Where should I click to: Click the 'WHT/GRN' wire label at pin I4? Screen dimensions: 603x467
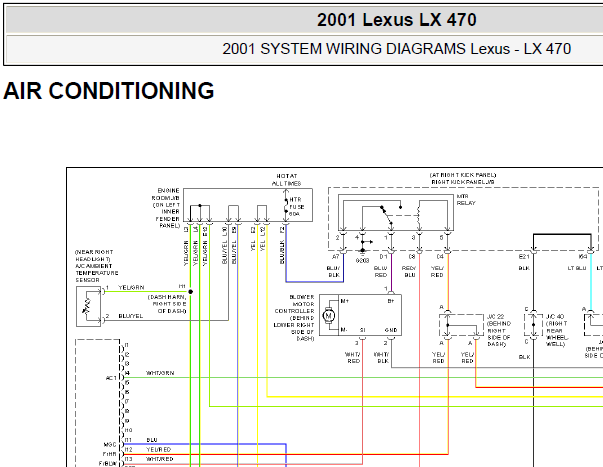[x=160, y=373]
